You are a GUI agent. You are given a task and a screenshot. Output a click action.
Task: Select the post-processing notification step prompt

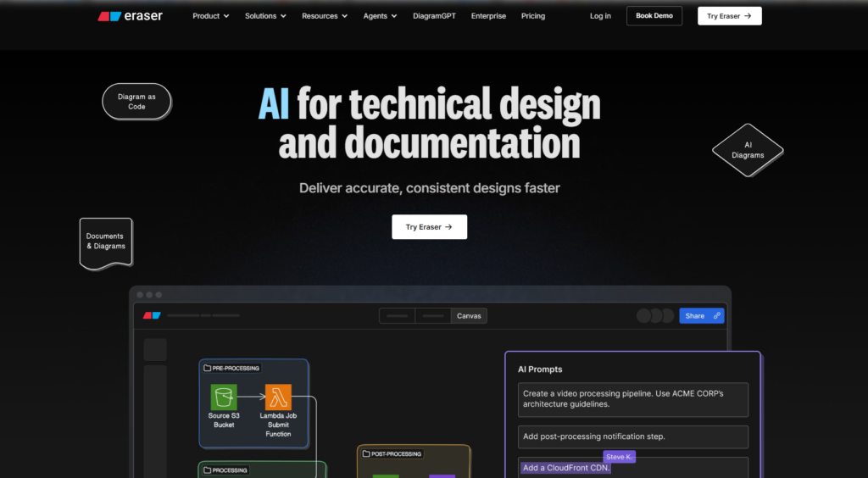(633, 436)
